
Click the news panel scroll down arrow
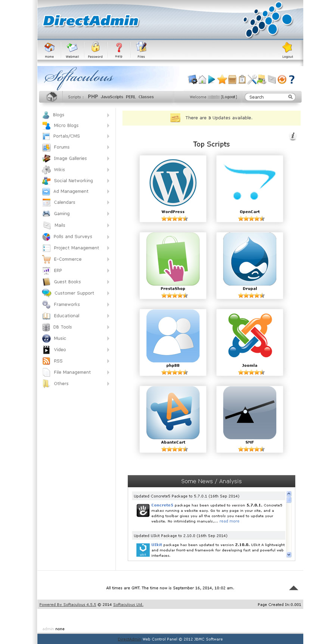coord(289,555)
